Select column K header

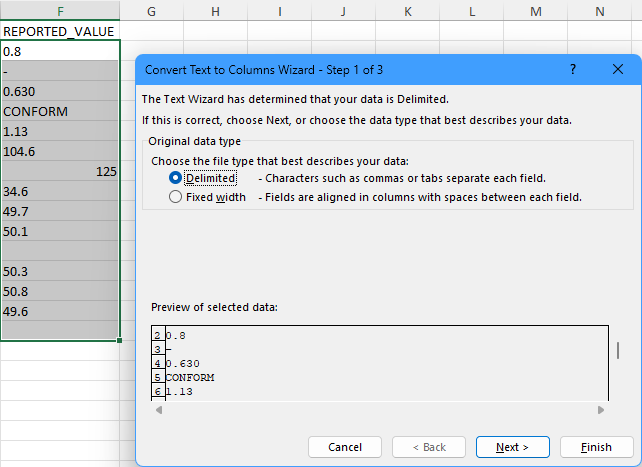pyautogui.click(x=407, y=11)
